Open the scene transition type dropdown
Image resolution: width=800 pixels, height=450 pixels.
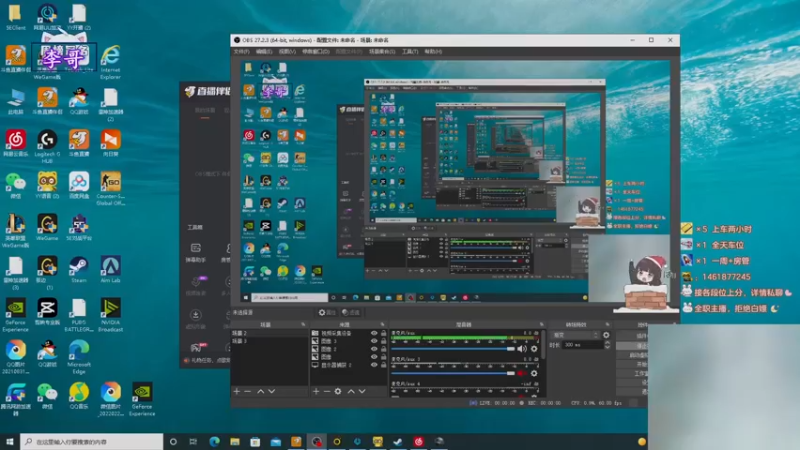tap(576, 335)
